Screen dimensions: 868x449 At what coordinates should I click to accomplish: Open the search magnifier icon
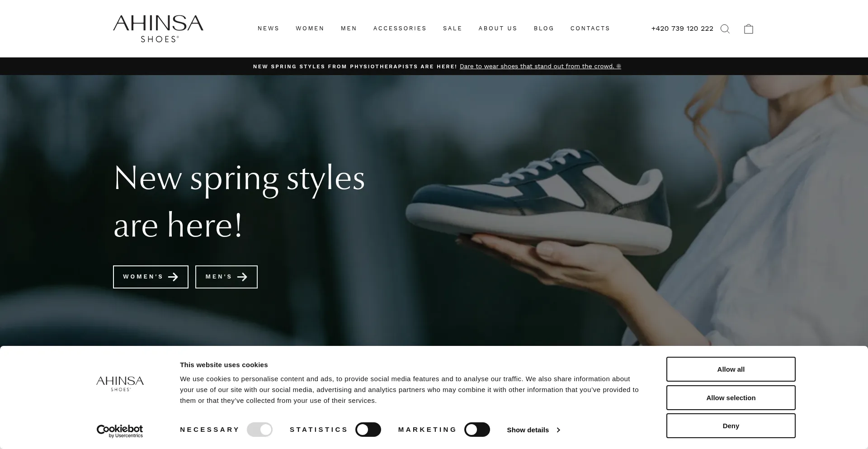click(725, 29)
